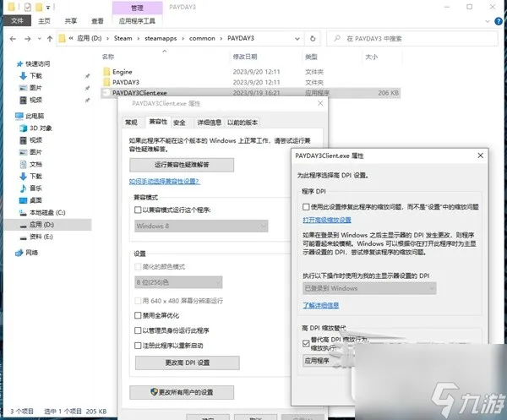Switch to 详细信息 Details properties tab

pyautogui.click(x=210, y=123)
